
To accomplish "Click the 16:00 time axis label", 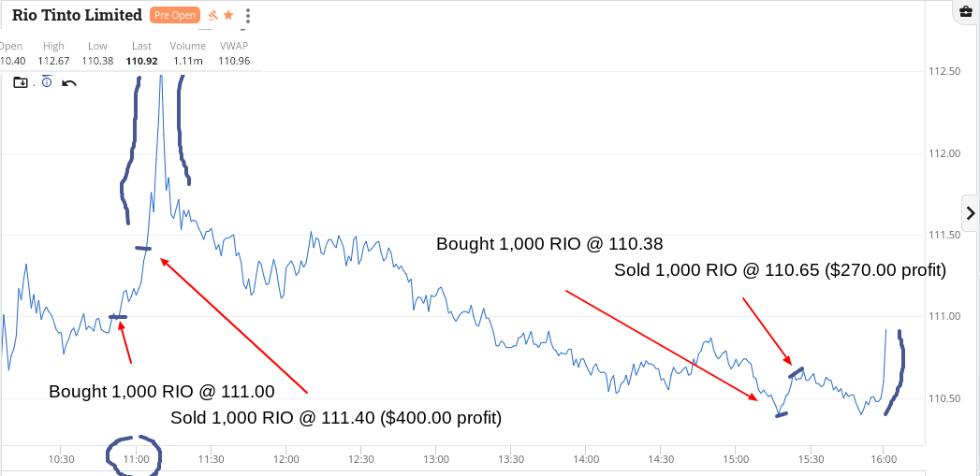I will [883, 459].
